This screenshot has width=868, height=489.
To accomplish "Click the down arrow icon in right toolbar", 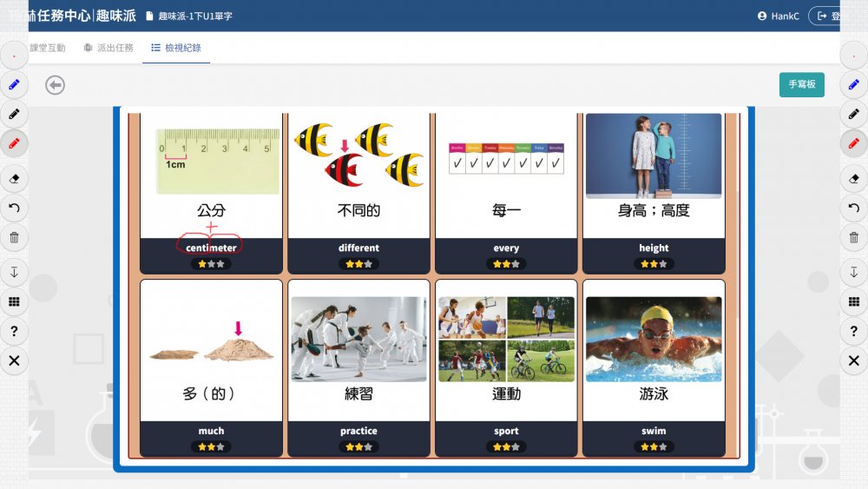I will (854, 273).
